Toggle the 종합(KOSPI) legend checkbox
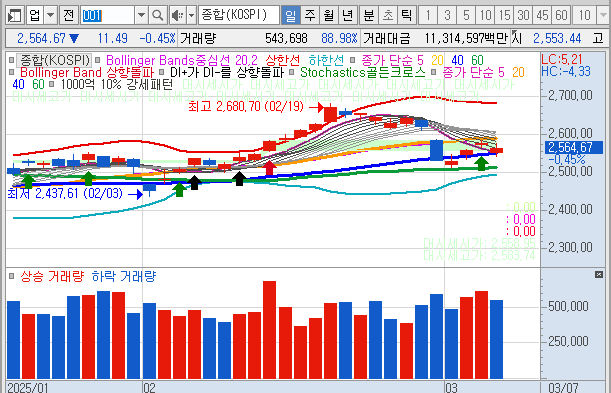611x393 pixels. (12, 60)
